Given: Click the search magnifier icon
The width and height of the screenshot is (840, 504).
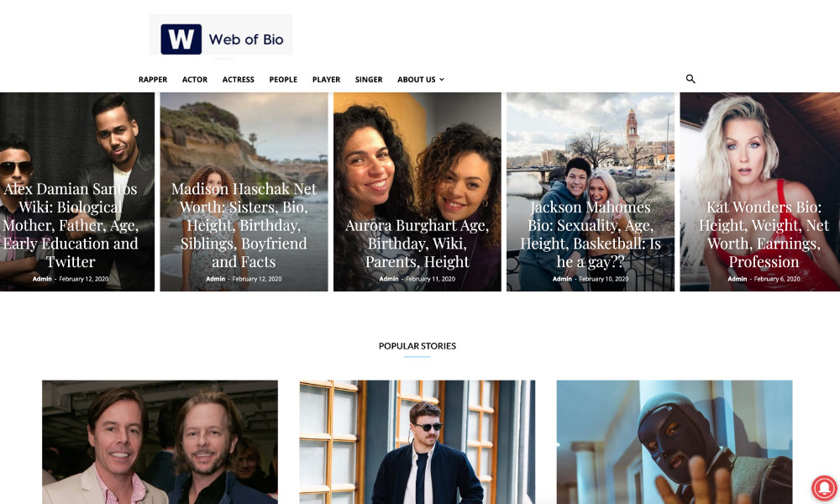Looking at the screenshot, I should tap(690, 79).
